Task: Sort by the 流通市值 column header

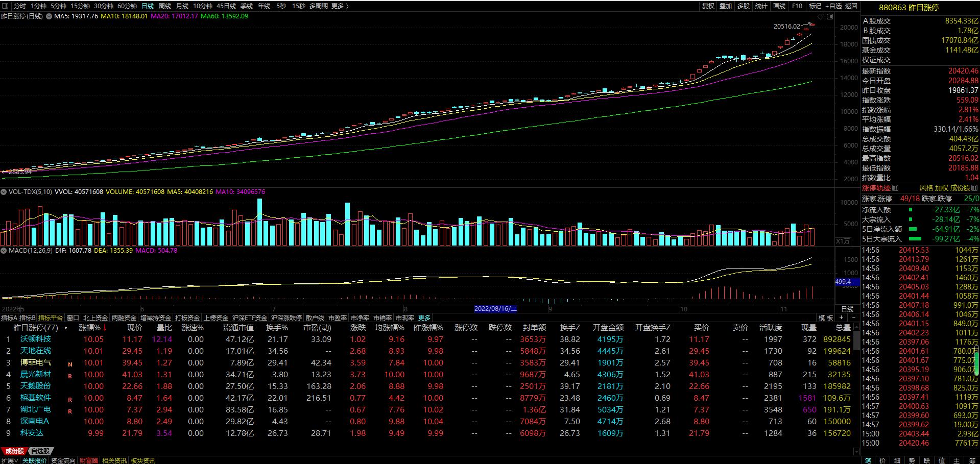Action: point(238,328)
